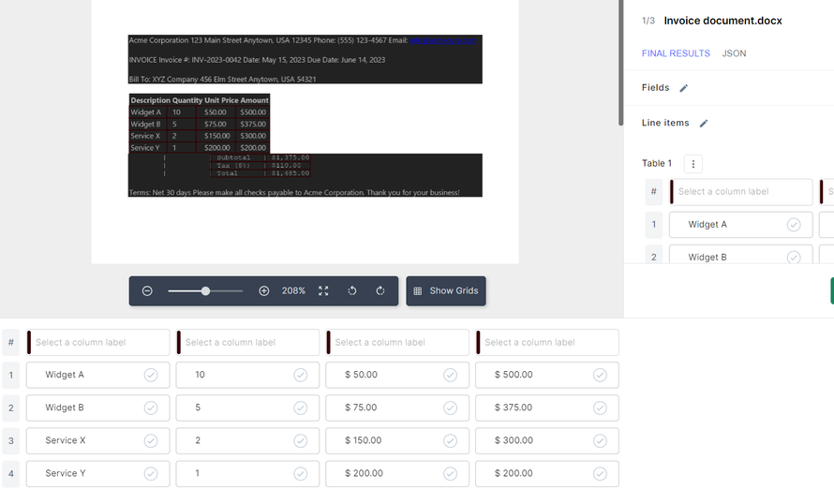
Task: Open first column label selector in bottom table
Action: pos(101,343)
